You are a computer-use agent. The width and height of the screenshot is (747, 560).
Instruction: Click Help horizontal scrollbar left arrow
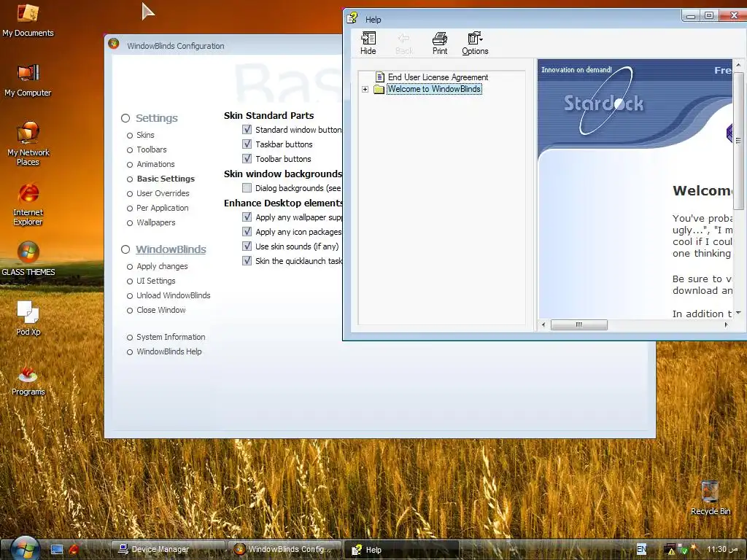pos(543,324)
